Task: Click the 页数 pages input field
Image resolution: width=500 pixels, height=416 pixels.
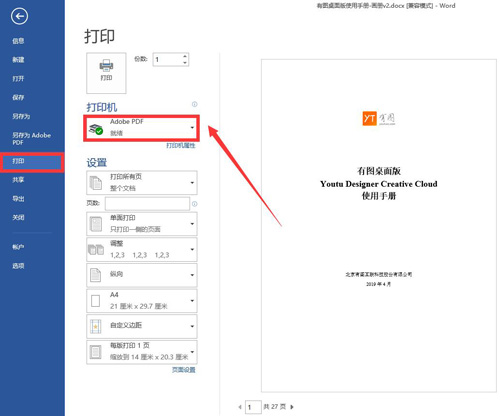Action: (147, 204)
